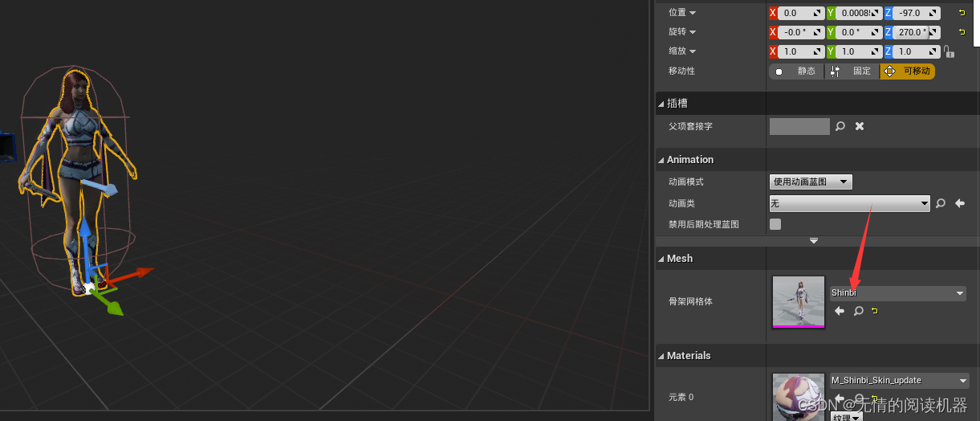Expand advanced Animation options arrow
The image size is (980, 421).
coord(814,240)
